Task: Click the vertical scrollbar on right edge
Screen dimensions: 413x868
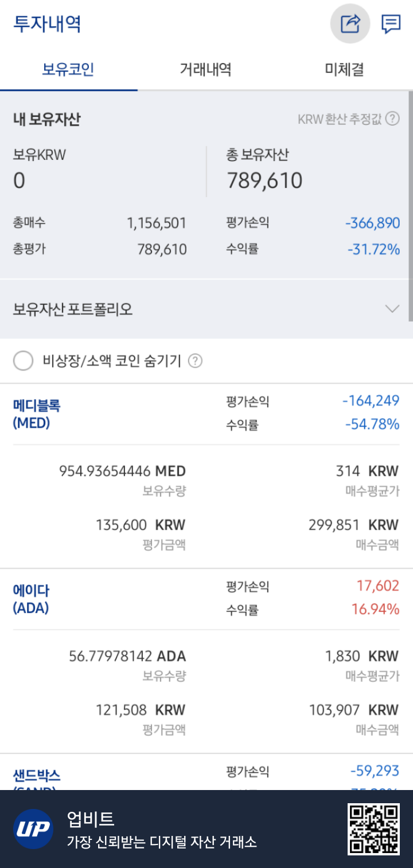Action: click(x=410, y=206)
